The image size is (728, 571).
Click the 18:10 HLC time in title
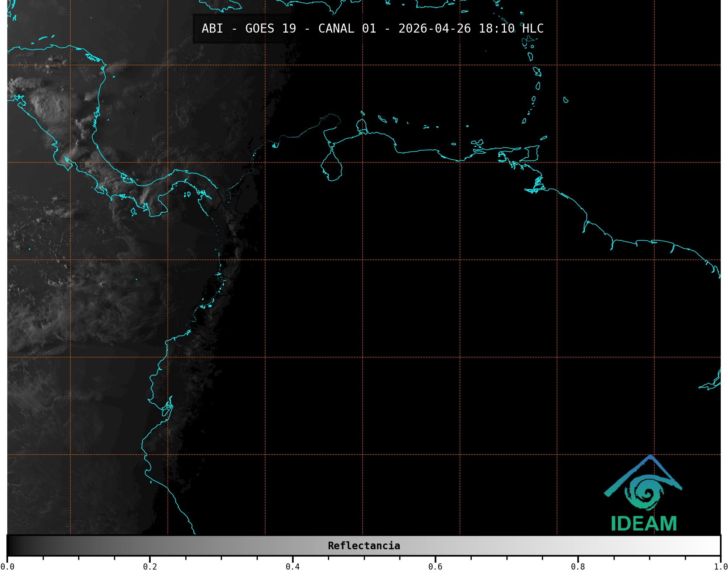[x=511, y=29]
